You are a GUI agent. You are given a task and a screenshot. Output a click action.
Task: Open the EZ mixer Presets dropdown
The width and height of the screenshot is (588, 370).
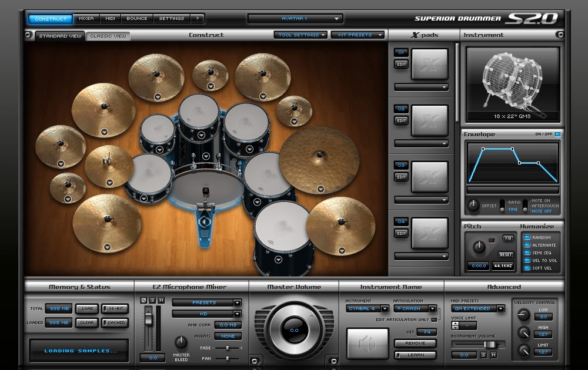[206, 302]
